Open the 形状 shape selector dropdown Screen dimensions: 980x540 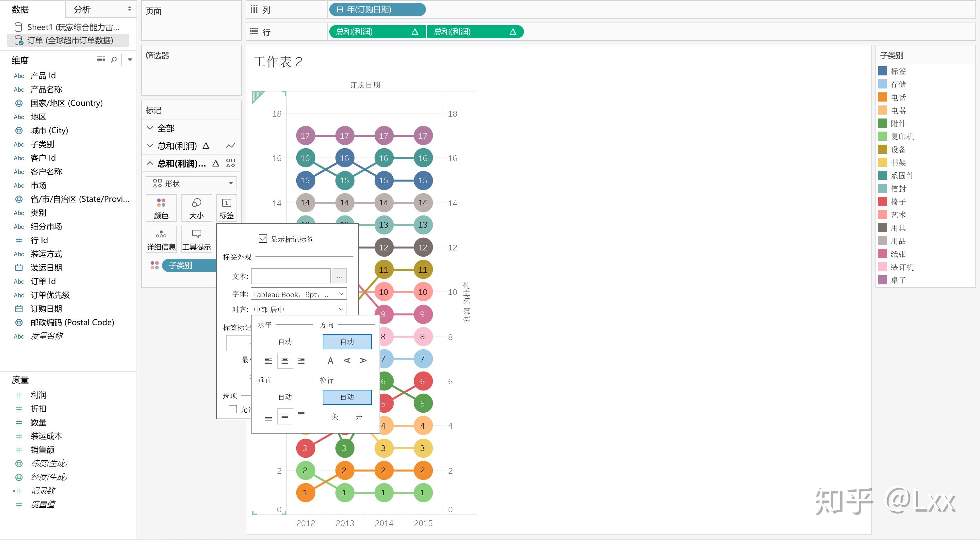tap(231, 183)
